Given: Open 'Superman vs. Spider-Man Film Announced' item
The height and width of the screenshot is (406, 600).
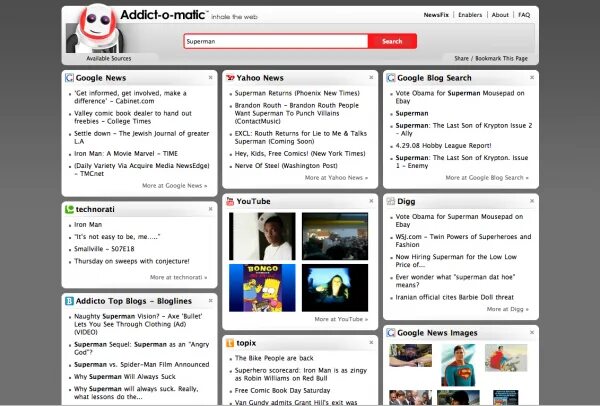Looking at the screenshot, I should coord(142,364).
